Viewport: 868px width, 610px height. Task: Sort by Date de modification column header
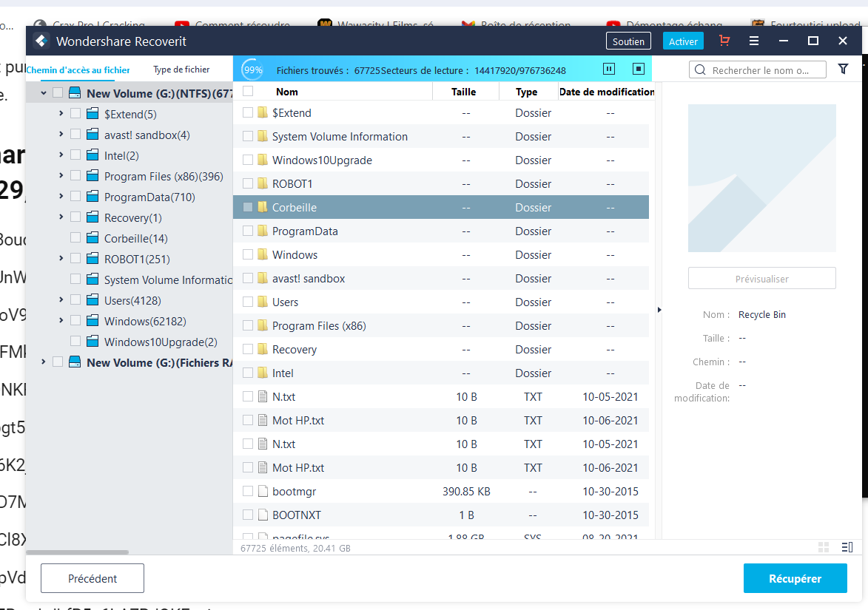coord(606,92)
